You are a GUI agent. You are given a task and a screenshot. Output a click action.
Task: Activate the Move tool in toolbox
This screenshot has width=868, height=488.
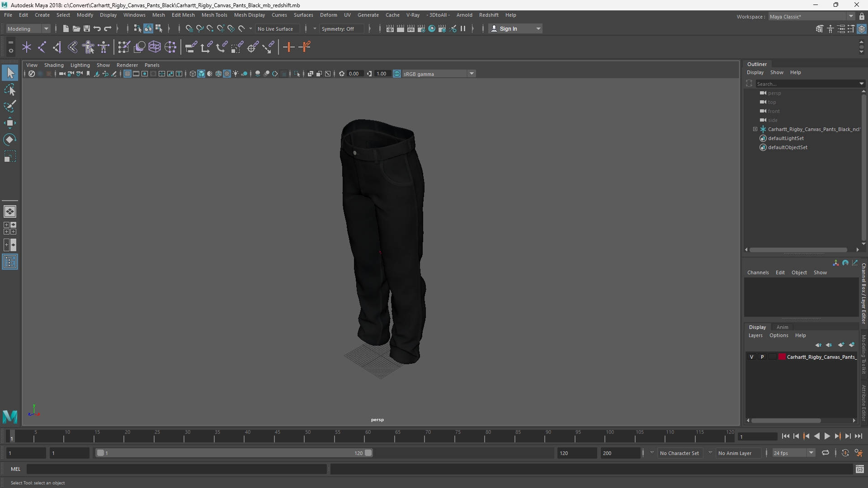pos(10,123)
